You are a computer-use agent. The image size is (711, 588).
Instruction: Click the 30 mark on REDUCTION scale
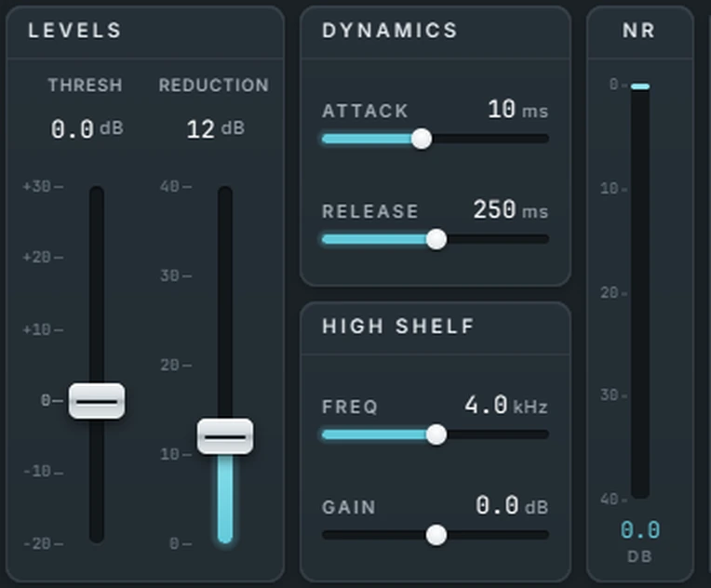pos(176,275)
